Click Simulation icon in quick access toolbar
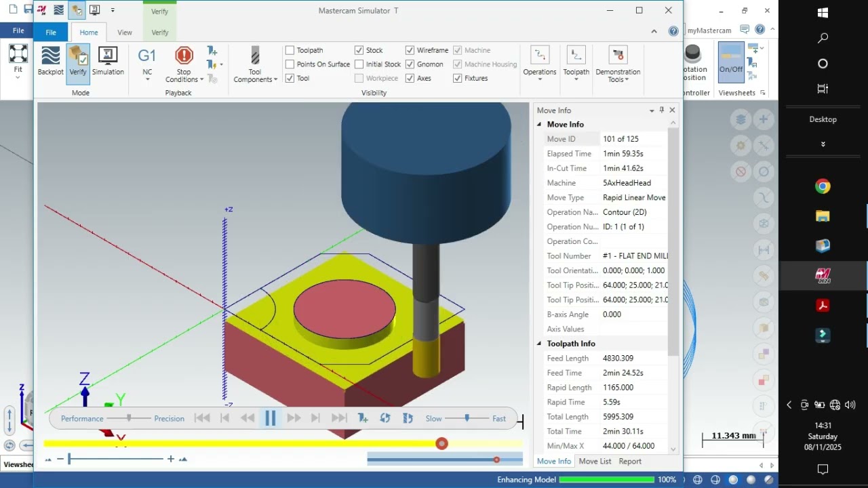Image resolution: width=868 pixels, height=488 pixels. pos(94,10)
